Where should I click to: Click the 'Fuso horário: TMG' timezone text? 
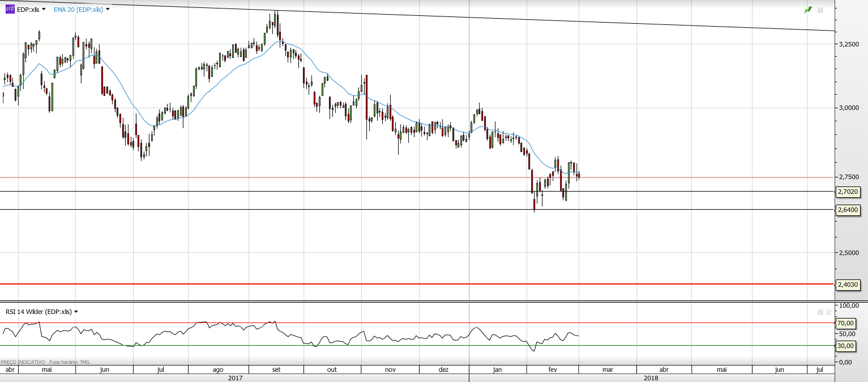[70, 362]
